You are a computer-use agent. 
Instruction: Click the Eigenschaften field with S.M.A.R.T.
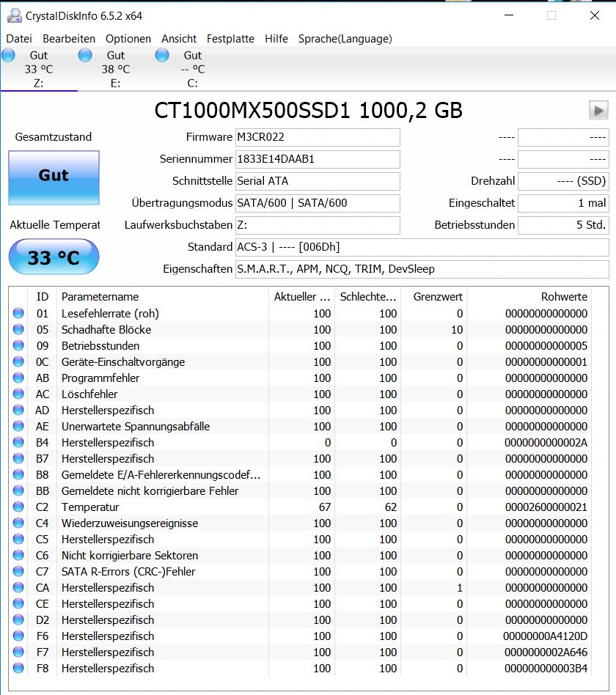(x=422, y=269)
